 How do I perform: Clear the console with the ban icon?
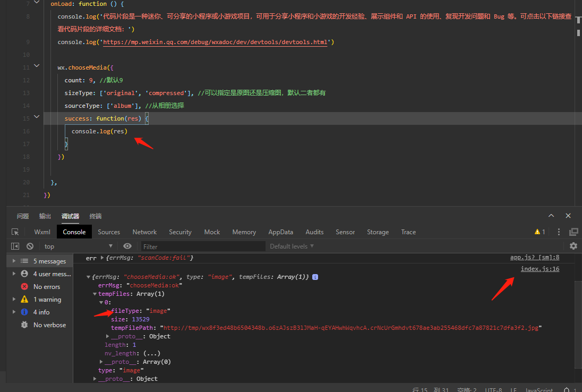(x=30, y=246)
